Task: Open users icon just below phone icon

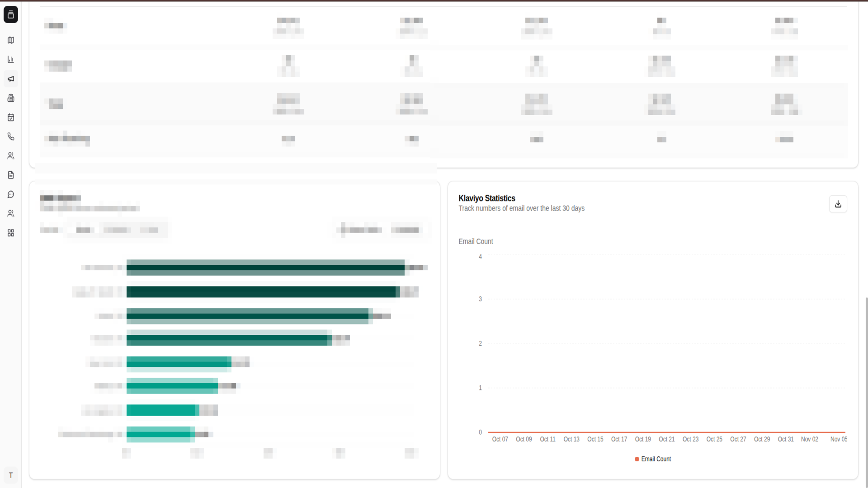Action: (11, 156)
